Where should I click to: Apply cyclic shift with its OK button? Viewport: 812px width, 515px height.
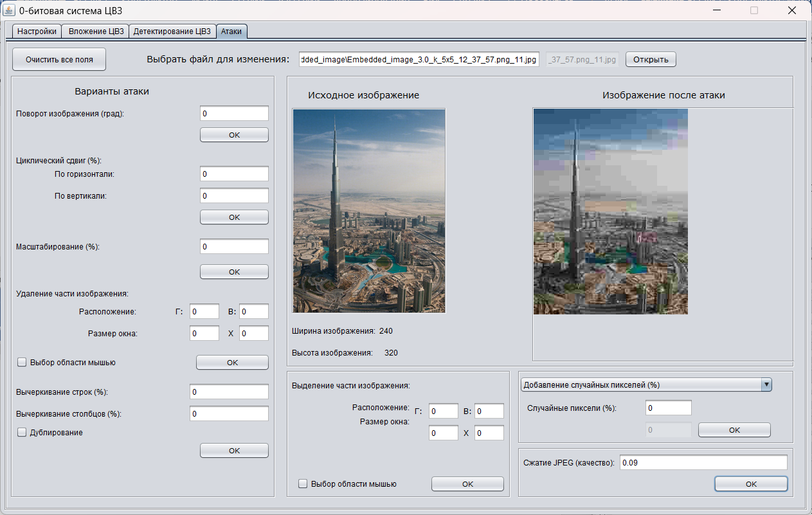click(234, 217)
